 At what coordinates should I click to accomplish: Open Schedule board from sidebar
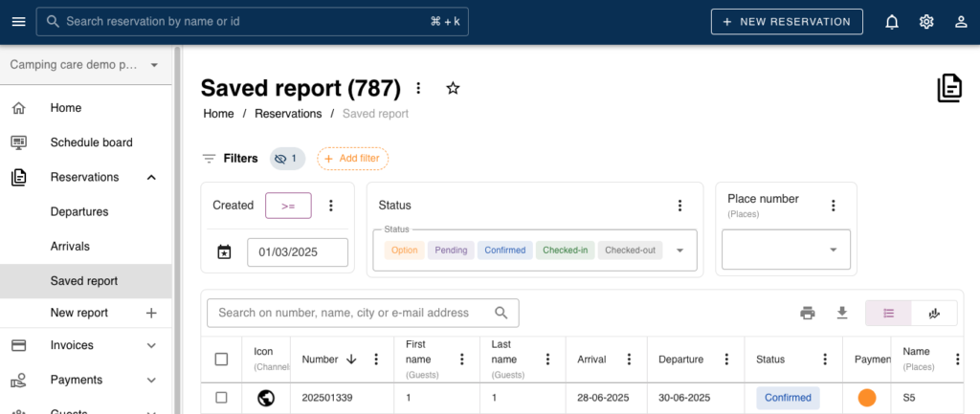coord(91,142)
